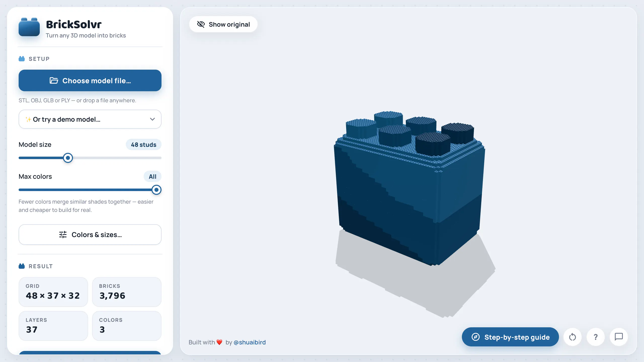Click the RESULT section brick icon

[22, 266]
